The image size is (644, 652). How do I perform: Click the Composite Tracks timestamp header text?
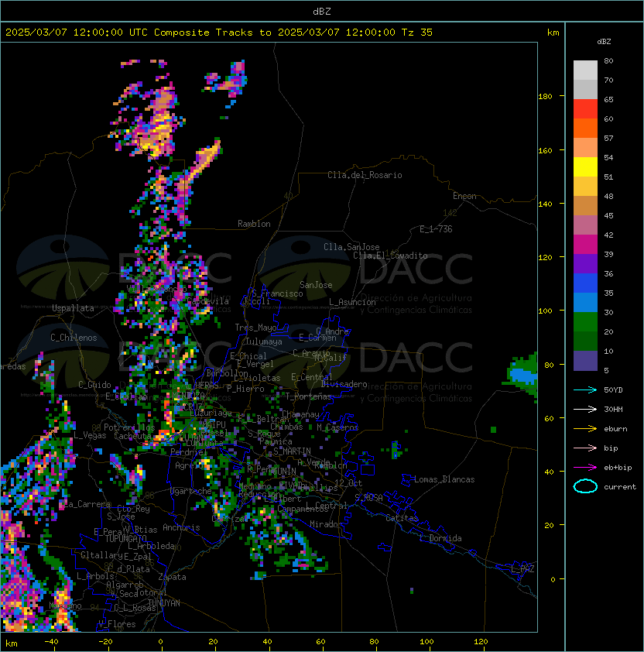pyautogui.click(x=219, y=33)
